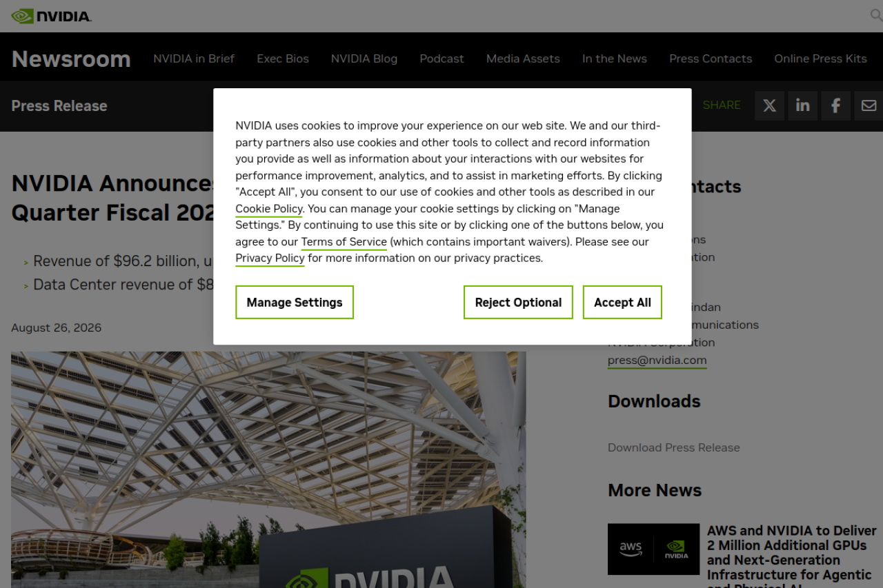This screenshot has height=588, width=883.
Task: Open the search magnifier icon
Action: [876, 15]
